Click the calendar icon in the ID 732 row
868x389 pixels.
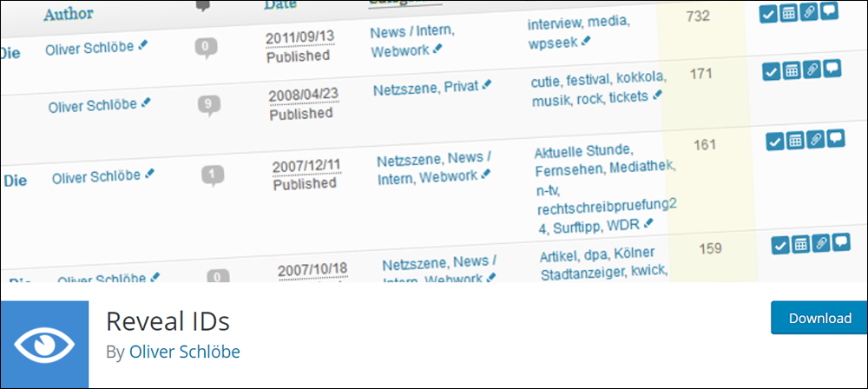tap(788, 14)
